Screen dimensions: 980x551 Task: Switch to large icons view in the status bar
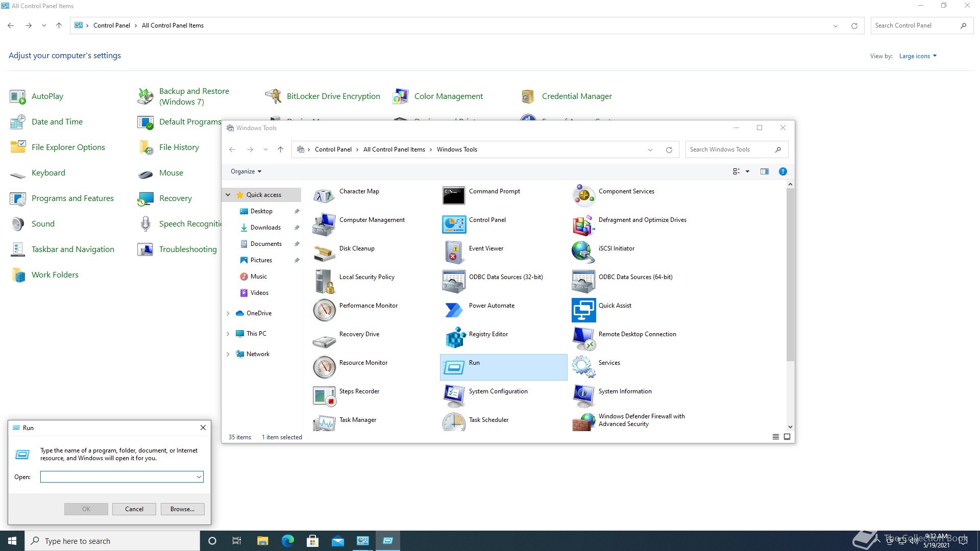tap(787, 437)
